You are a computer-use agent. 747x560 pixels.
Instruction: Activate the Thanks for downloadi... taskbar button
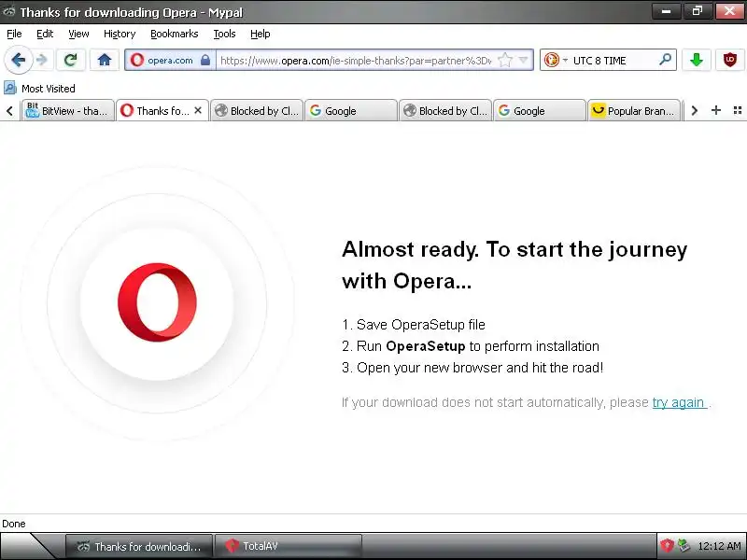tap(138, 546)
